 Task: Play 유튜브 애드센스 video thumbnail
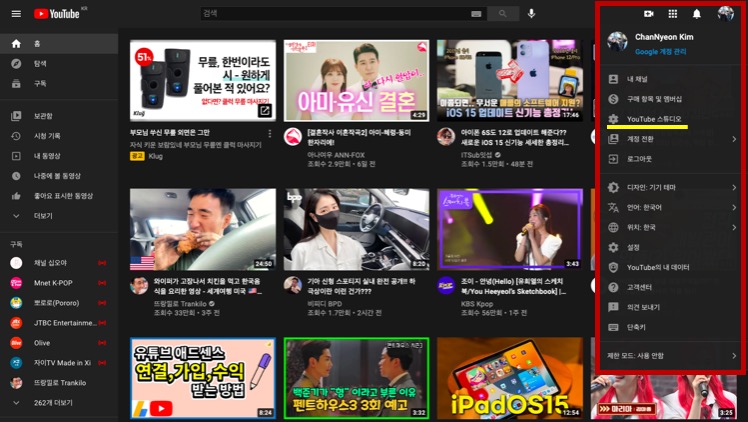click(x=203, y=379)
